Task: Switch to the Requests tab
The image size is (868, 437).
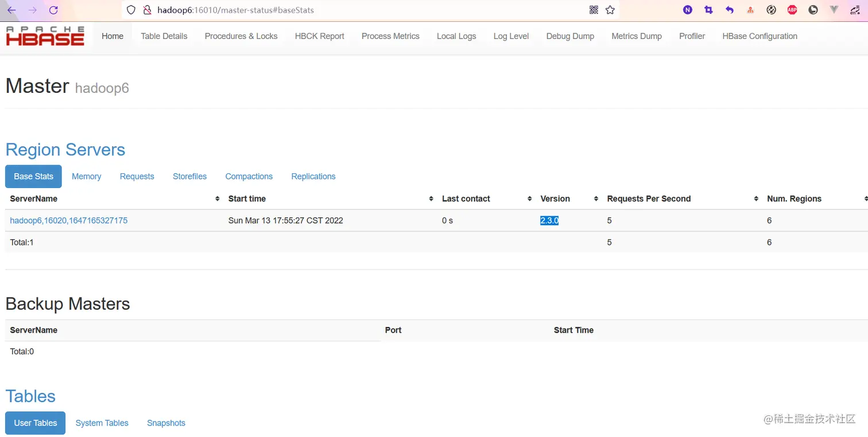Action: [137, 177]
